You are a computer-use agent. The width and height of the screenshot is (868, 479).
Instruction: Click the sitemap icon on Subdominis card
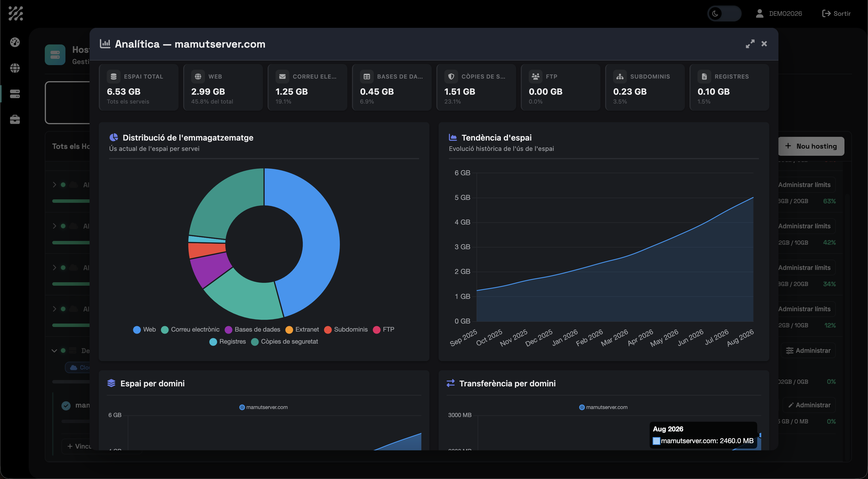tap(620, 76)
